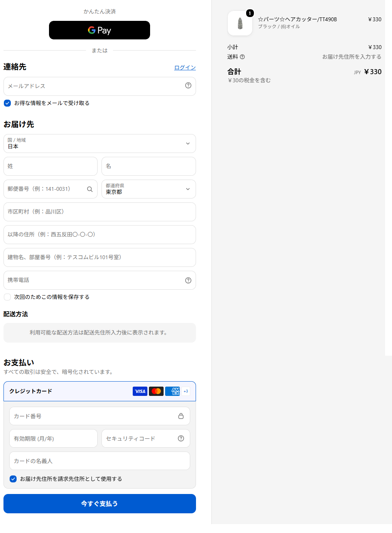Focus the 郵便番号 postal code field
392x533 pixels.
(x=51, y=189)
